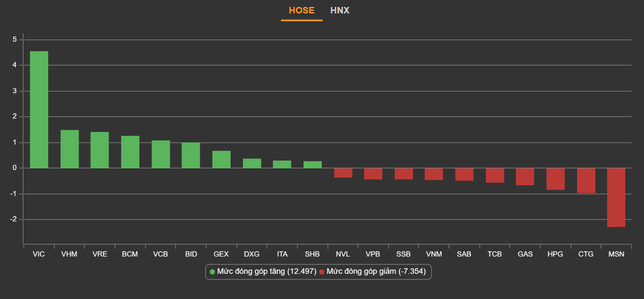Click the red CTG bar
Image resolution: width=644 pixels, height=299 pixels.
tap(586, 181)
